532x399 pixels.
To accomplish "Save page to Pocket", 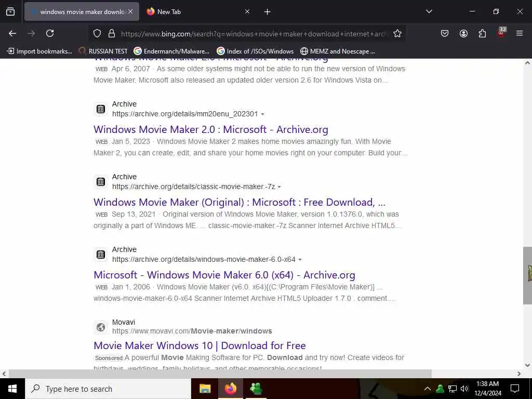I will tap(445, 33).
